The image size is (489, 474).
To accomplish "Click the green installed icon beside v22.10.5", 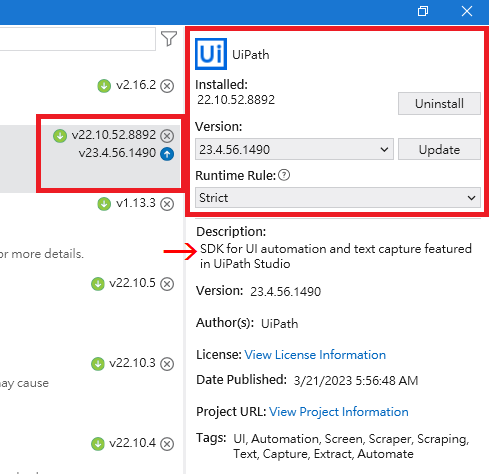I will (x=98, y=284).
